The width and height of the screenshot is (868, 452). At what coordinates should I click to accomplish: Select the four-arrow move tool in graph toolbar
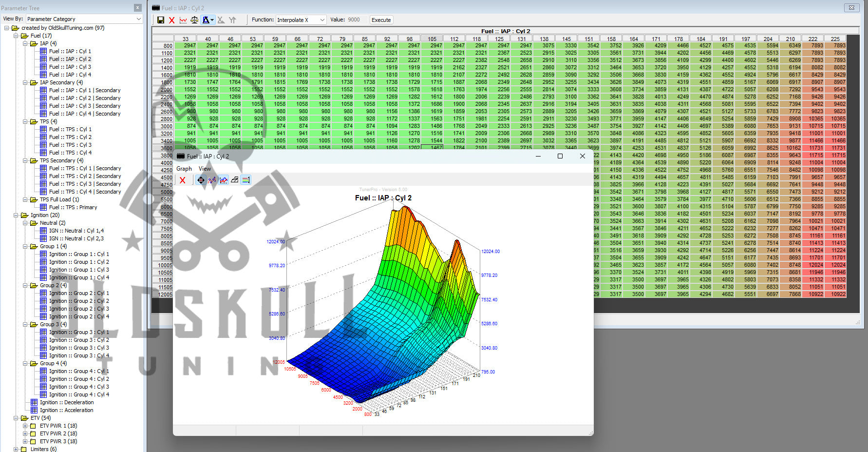201,180
